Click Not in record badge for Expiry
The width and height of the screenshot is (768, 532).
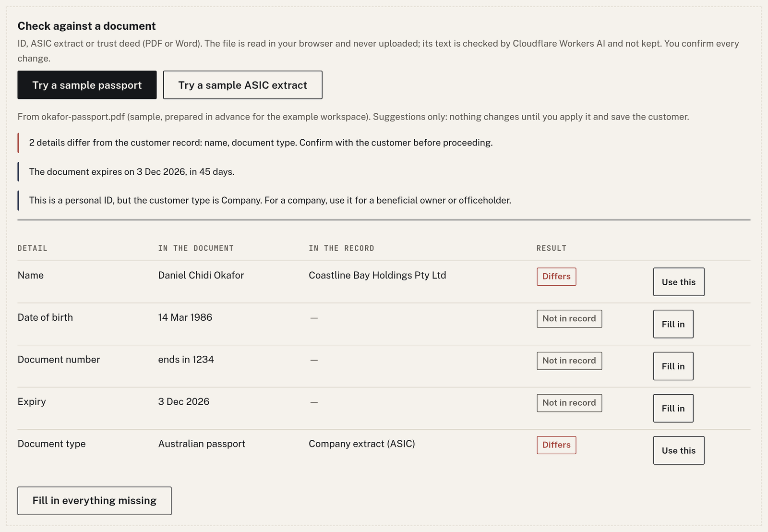click(x=569, y=403)
